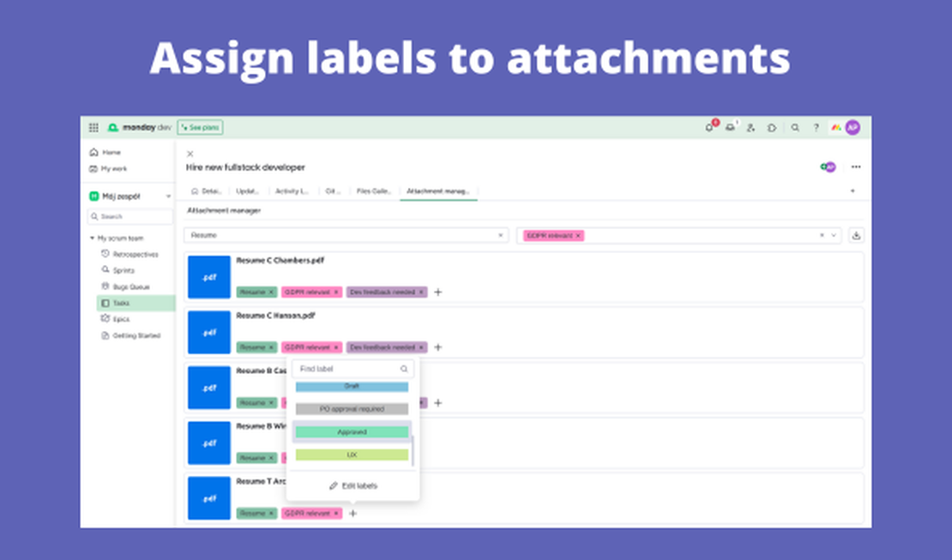Remove Resume label from Resume C Hanson.pdf
The width and height of the screenshot is (952, 560).
point(271,347)
